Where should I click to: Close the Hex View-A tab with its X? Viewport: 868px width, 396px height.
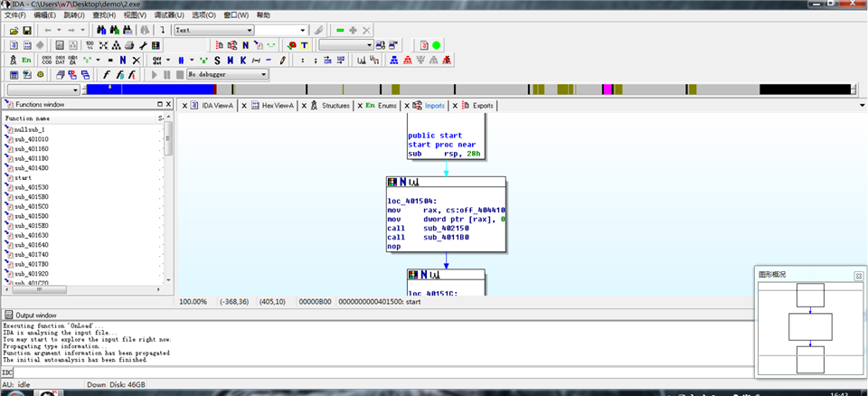click(244, 106)
